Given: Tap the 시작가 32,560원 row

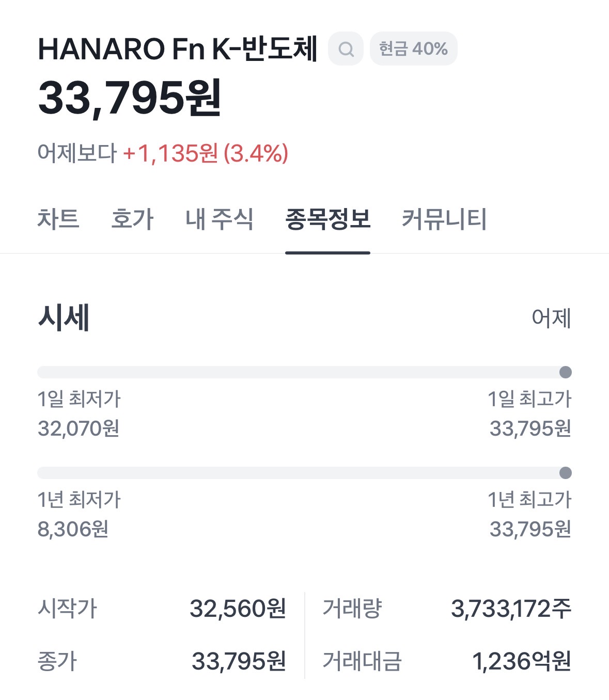Looking at the screenshot, I should click(x=162, y=609).
